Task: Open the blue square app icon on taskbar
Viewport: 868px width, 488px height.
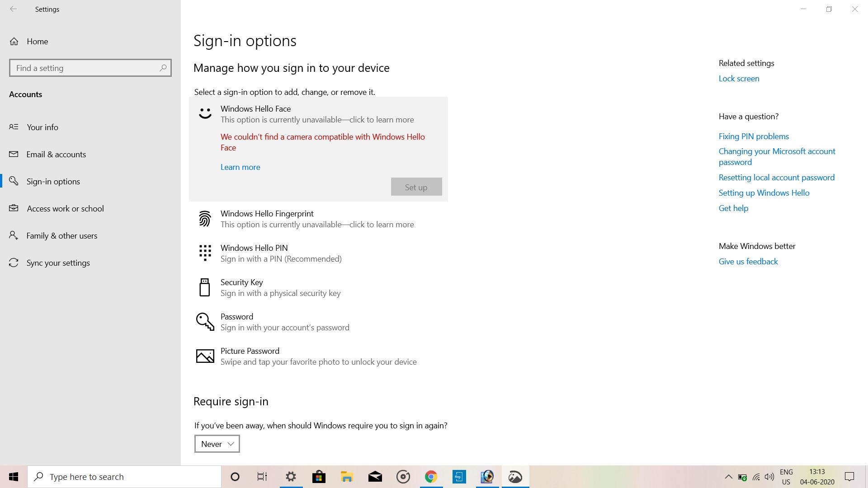Action: 459,477
